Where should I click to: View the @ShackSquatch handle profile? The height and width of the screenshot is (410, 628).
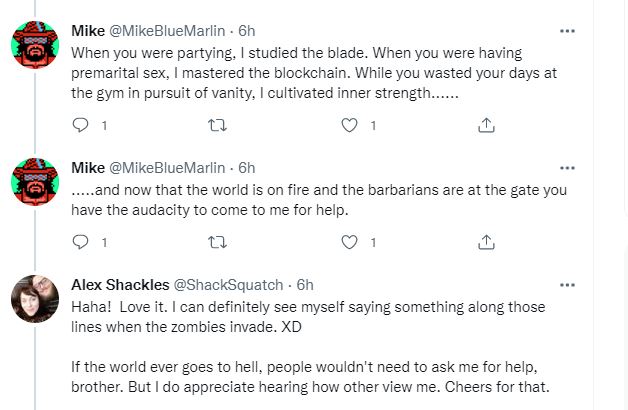[228, 285]
